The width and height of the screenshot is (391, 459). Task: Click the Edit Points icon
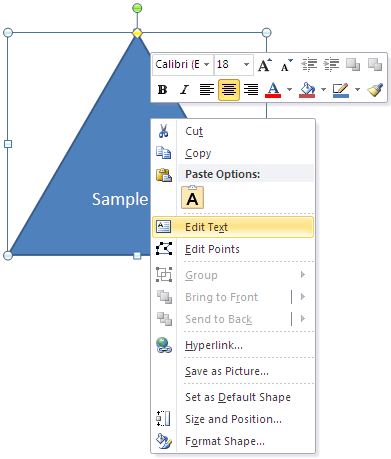[x=164, y=249]
